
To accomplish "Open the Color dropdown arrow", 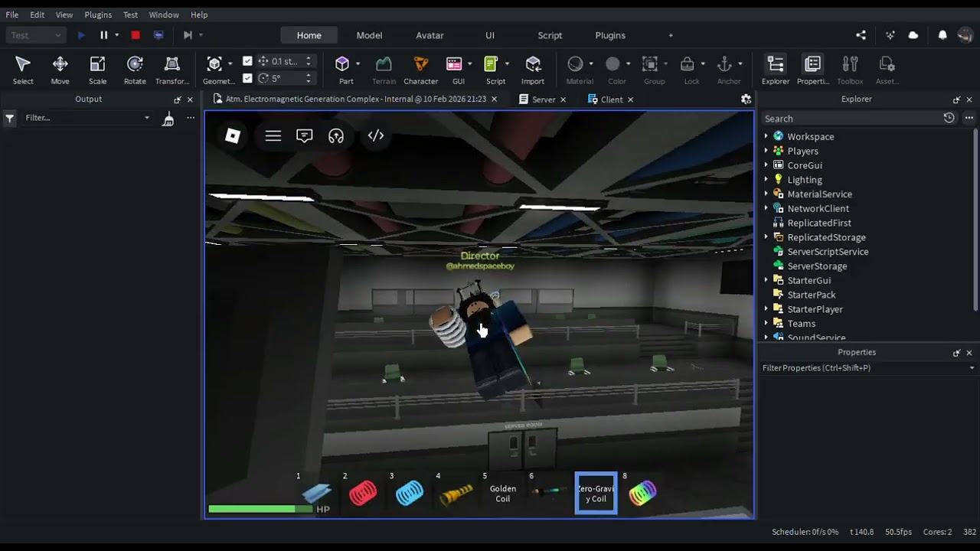I will pos(628,64).
